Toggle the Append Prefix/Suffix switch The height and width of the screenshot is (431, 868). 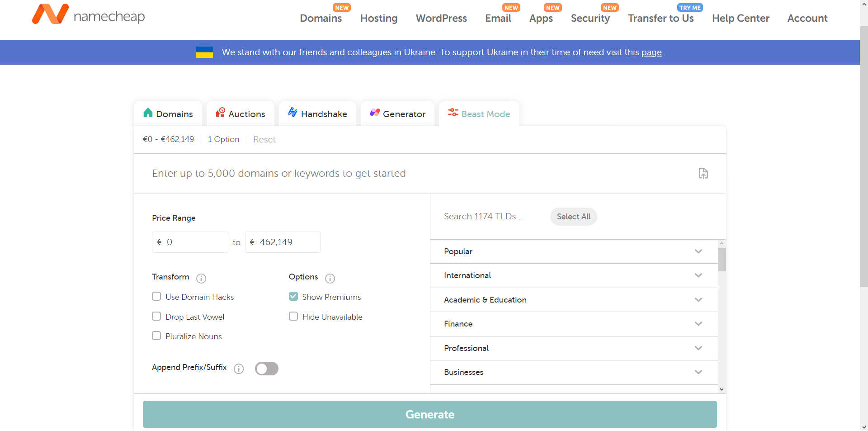coord(266,369)
